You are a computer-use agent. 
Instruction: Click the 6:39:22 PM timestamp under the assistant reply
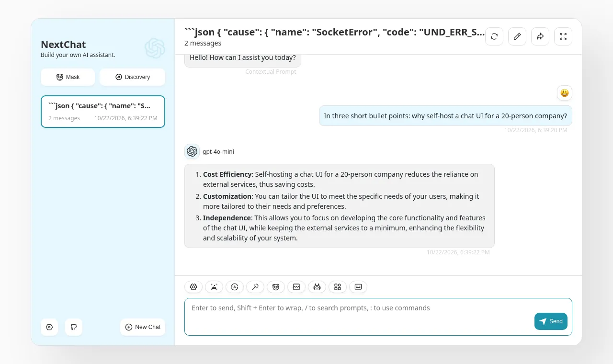pyautogui.click(x=458, y=252)
